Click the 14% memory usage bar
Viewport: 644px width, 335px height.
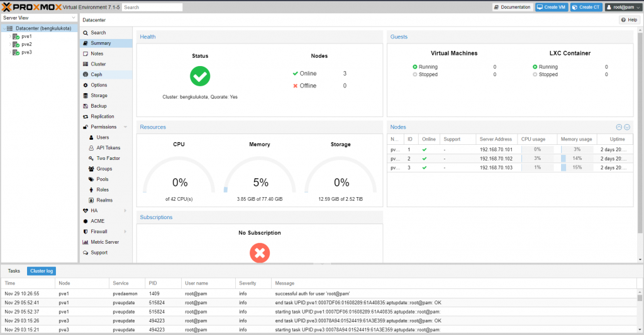577,159
